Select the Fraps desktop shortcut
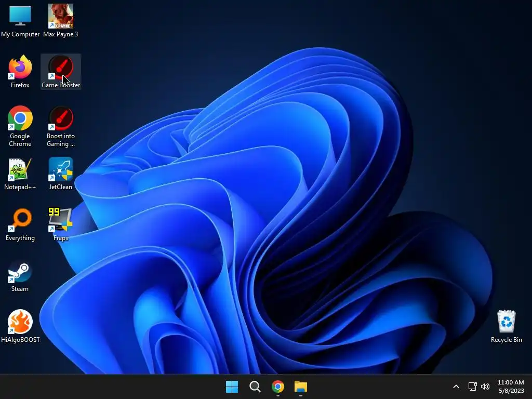This screenshot has width=532, height=399. pyautogui.click(x=60, y=224)
